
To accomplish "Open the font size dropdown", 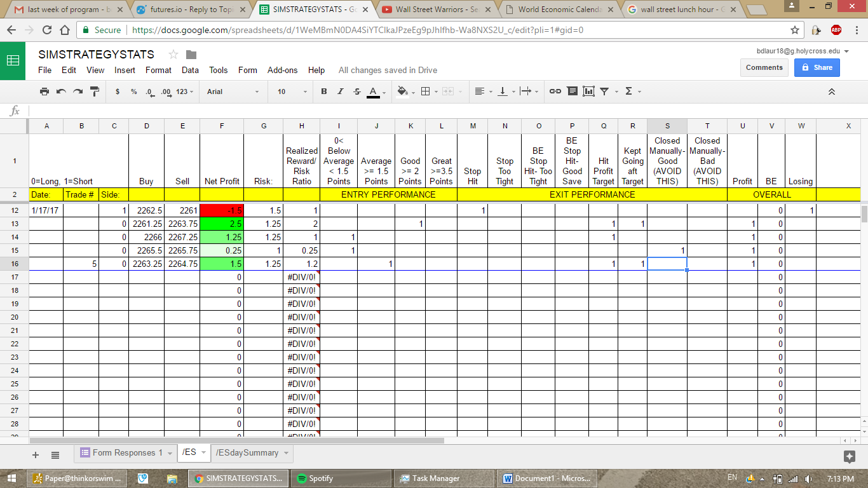I will pyautogui.click(x=292, y=91).
